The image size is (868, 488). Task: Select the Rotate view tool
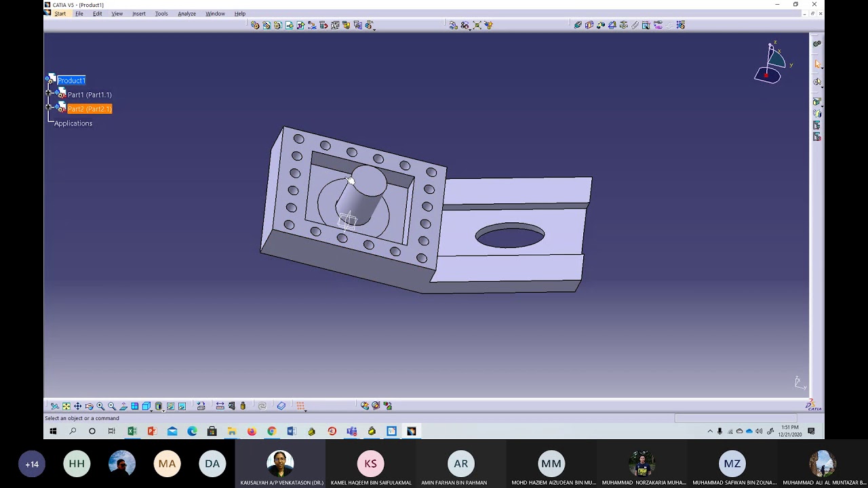(89, 406)
